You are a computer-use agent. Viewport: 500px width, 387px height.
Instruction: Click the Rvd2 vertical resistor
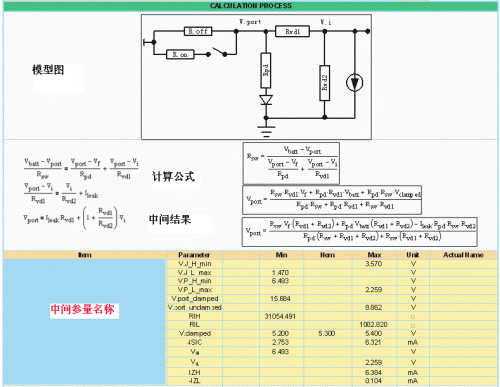pos(325,83)
